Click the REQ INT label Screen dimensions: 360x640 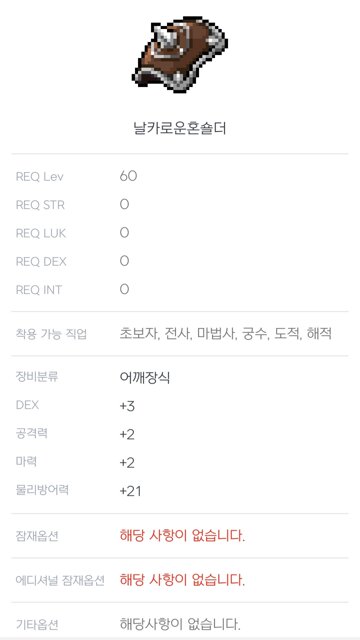(x=39, y=290)
